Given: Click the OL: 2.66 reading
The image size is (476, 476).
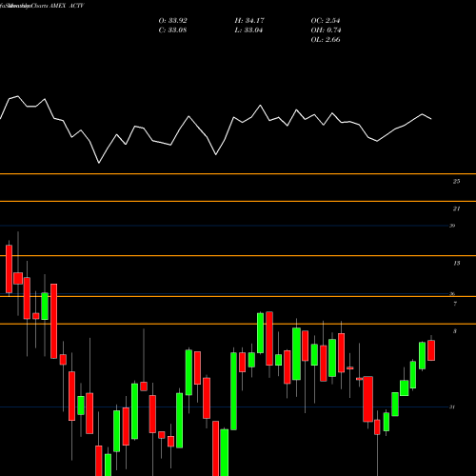Looking at the screenshot, I should click(326, 40).
